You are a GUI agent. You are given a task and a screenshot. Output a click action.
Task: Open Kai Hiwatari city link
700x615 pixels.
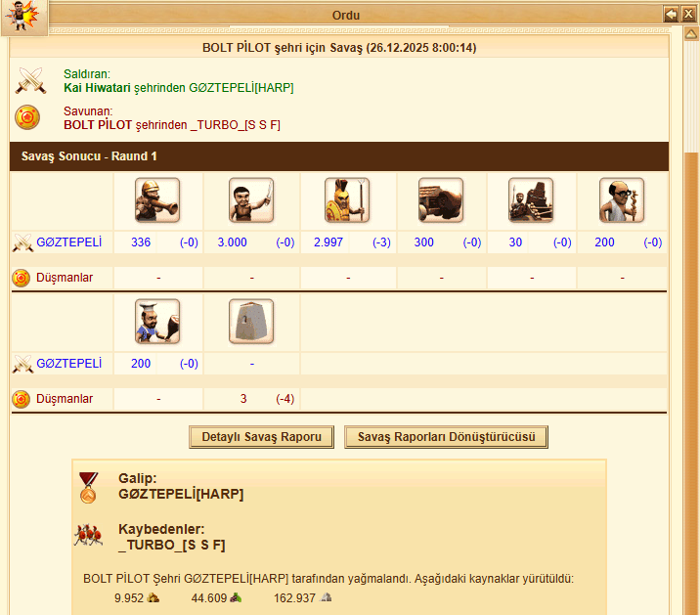coord(97,88)
